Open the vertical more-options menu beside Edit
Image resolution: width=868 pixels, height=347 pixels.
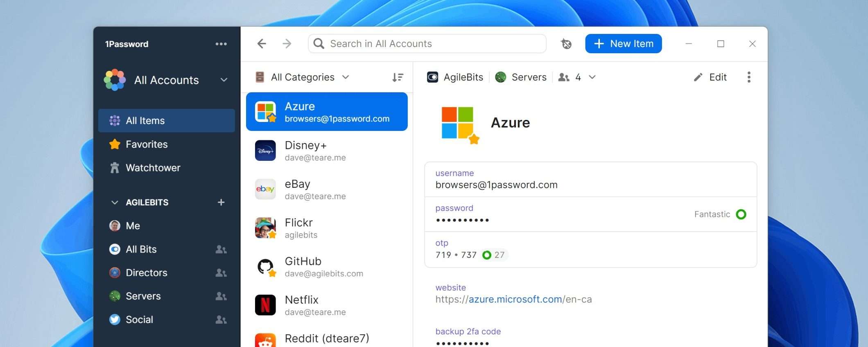tap(748, 77)
